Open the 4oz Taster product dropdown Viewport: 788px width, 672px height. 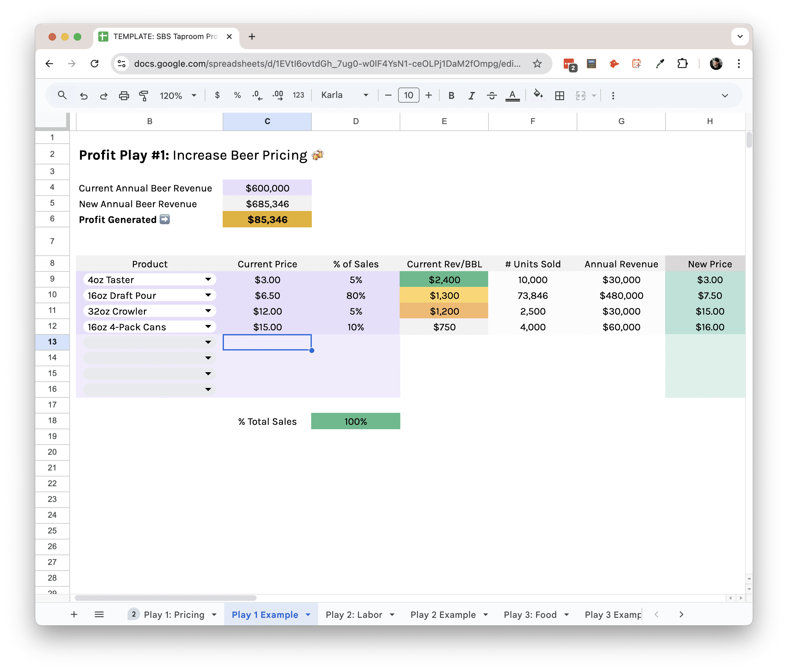click(208, 280)
